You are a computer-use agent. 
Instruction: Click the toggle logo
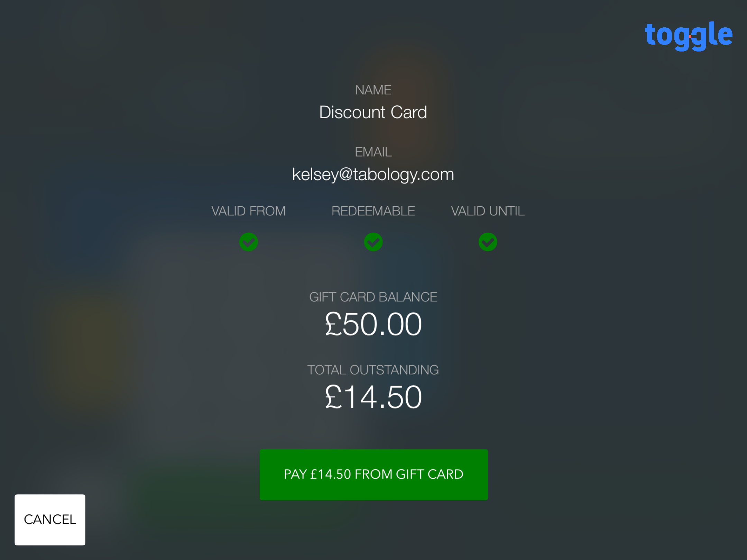[689, 36]
